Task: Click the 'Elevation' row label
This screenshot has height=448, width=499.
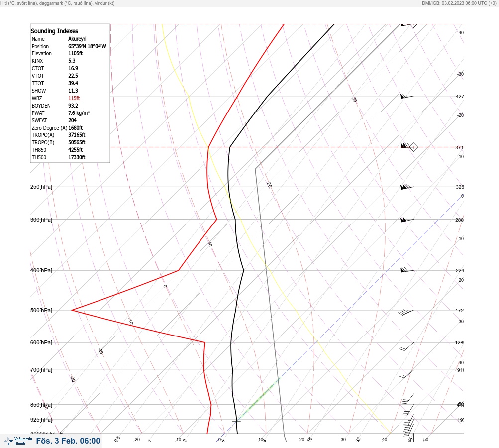Action: coord(42,53)
